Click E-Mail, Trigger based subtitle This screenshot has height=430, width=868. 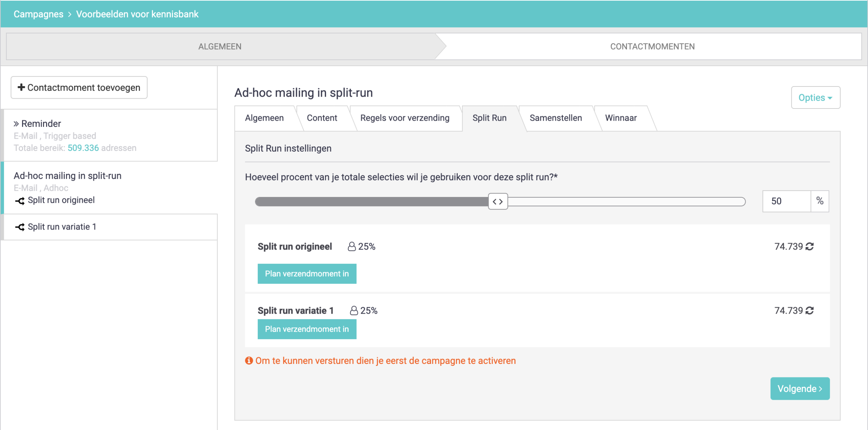point(55,136)
